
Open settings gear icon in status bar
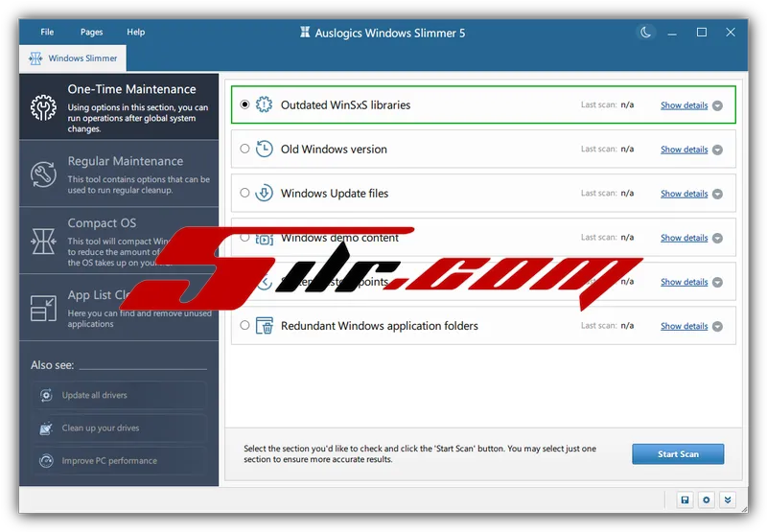706,499
